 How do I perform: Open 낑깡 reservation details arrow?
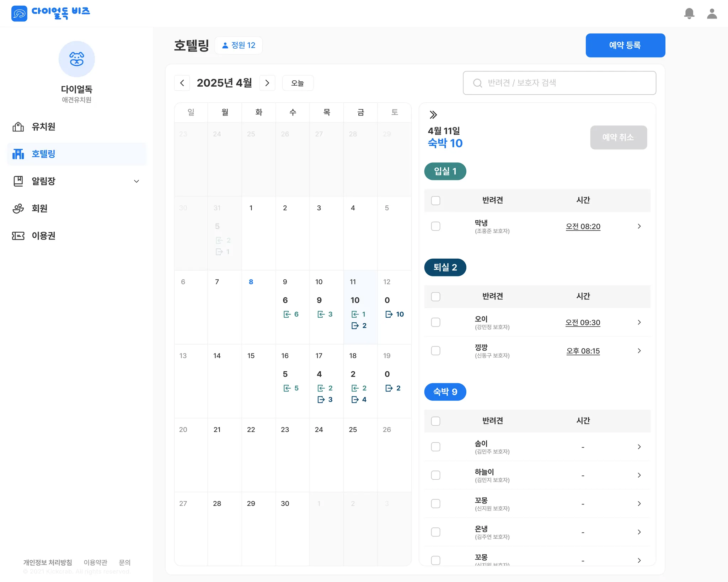639,351
